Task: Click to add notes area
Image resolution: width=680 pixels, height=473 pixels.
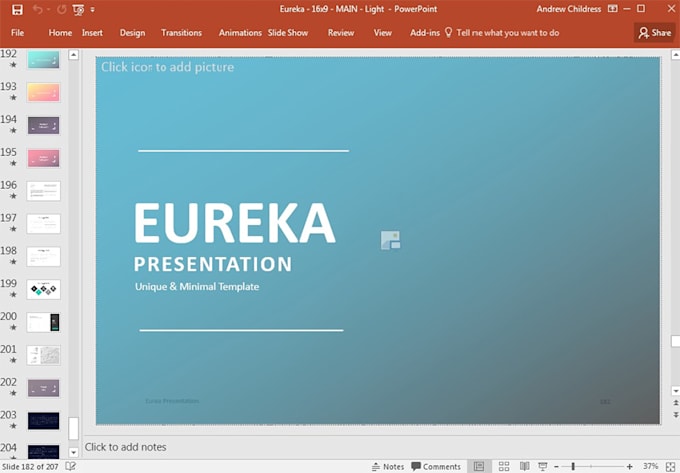Action: [125, 447]
